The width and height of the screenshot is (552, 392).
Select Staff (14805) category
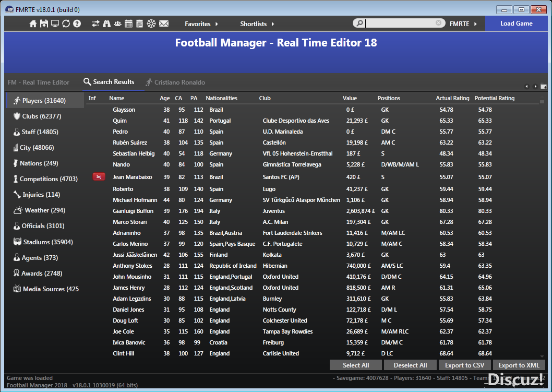click(x=45, y=132)
